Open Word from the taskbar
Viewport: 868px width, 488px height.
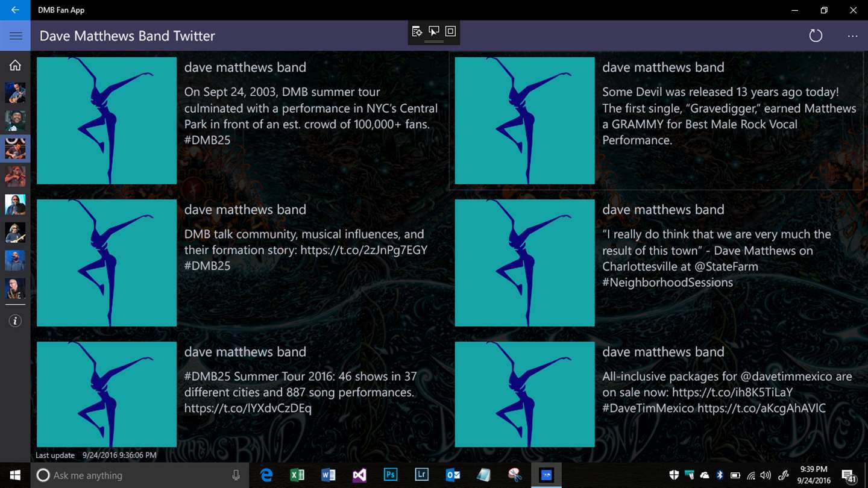329,475
